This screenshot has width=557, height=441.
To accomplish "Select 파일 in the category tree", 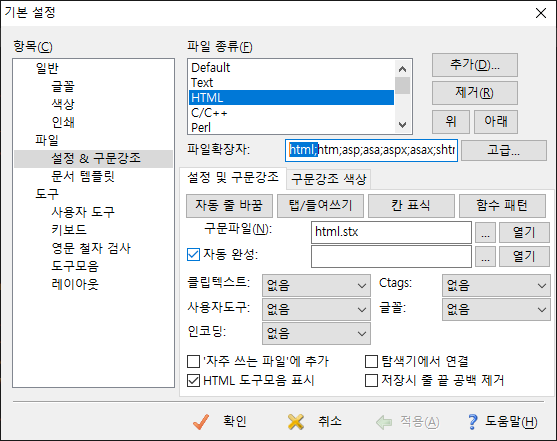I will [47, 140].
